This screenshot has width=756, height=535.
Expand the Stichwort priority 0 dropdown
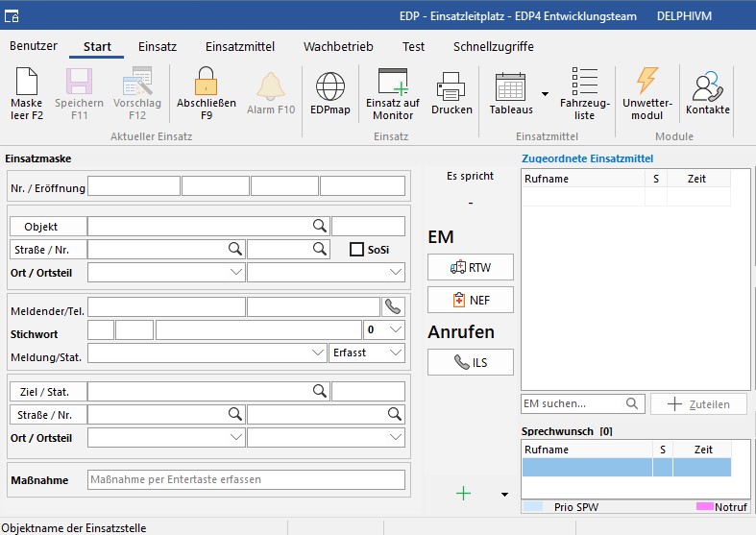383,329
